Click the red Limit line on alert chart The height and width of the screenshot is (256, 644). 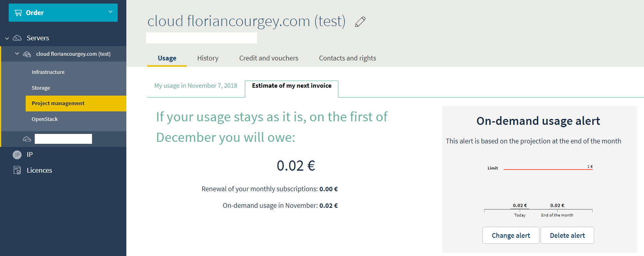coord(545,169)
